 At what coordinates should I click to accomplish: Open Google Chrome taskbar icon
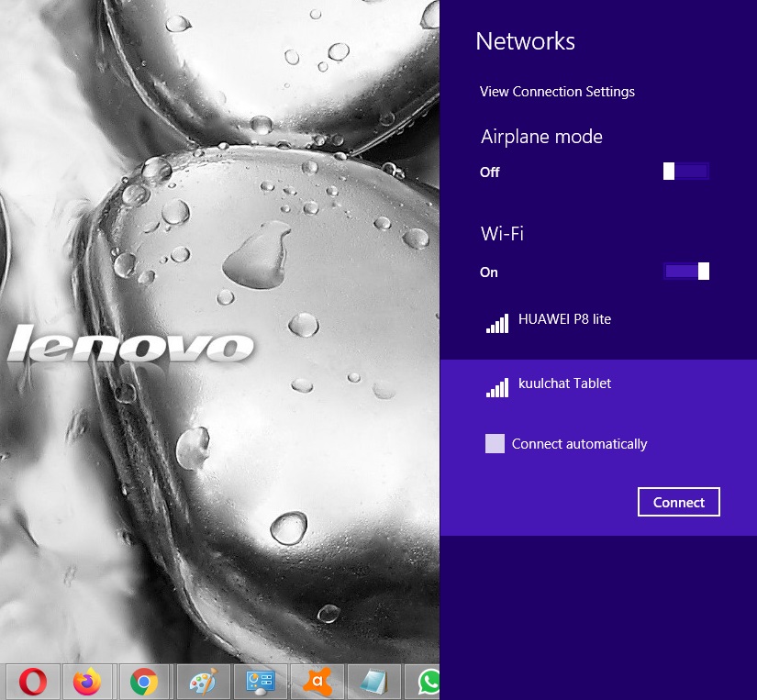144,682
